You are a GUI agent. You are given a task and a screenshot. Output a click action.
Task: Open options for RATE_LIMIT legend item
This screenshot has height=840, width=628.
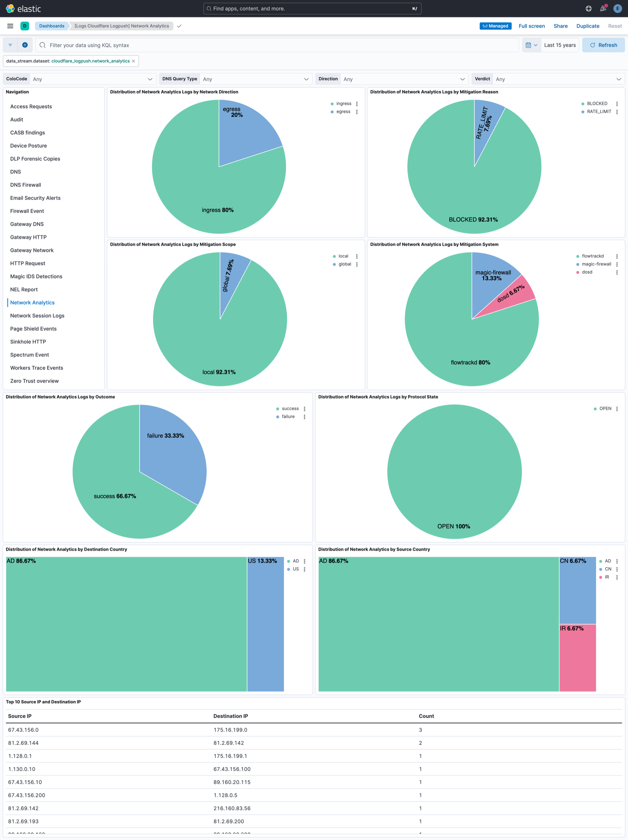click(x=617, y=112)
